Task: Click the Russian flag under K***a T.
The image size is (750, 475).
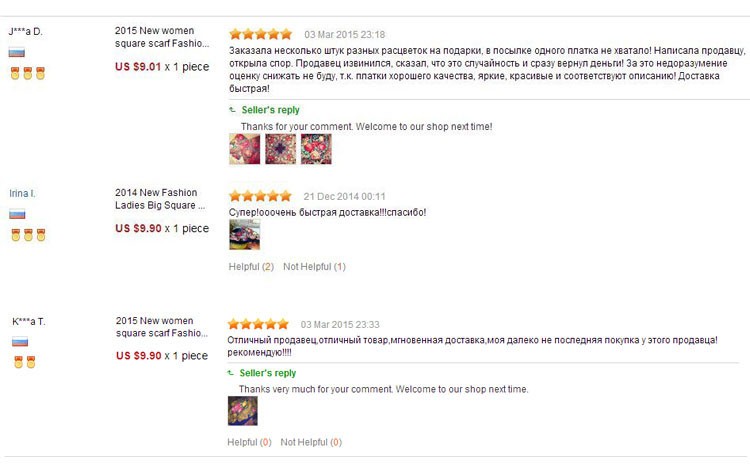Action: [20, 342]
